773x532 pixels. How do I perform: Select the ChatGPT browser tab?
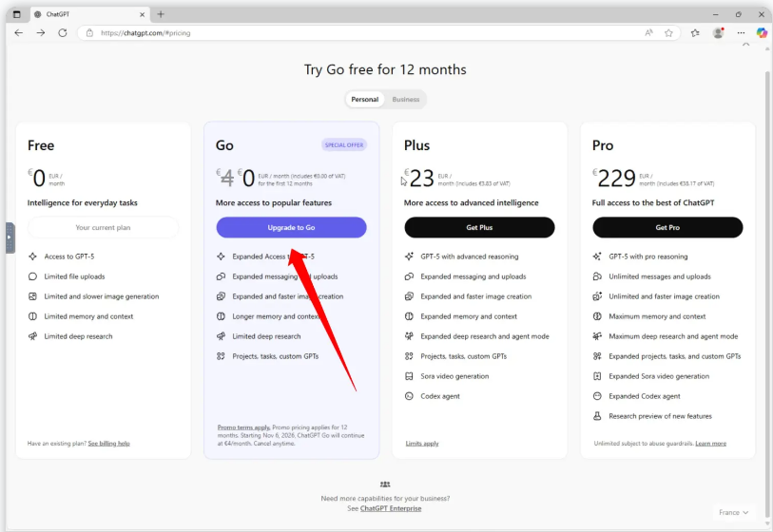(86, 14)
